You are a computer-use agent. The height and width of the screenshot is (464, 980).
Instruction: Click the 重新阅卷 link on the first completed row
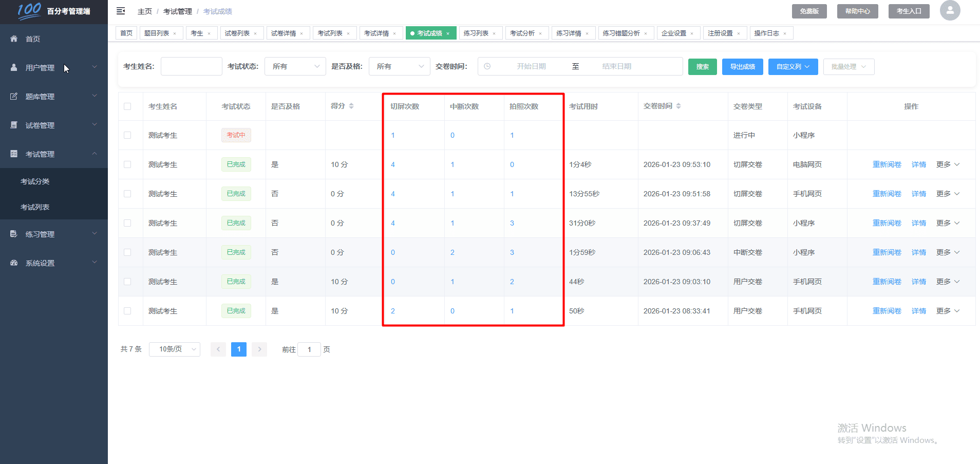pos(887,164)
